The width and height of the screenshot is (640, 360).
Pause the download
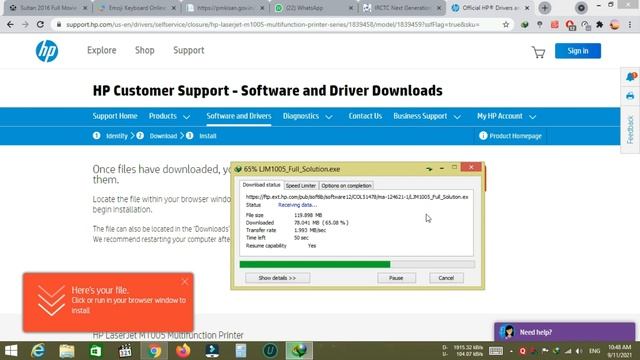point(396,278)
